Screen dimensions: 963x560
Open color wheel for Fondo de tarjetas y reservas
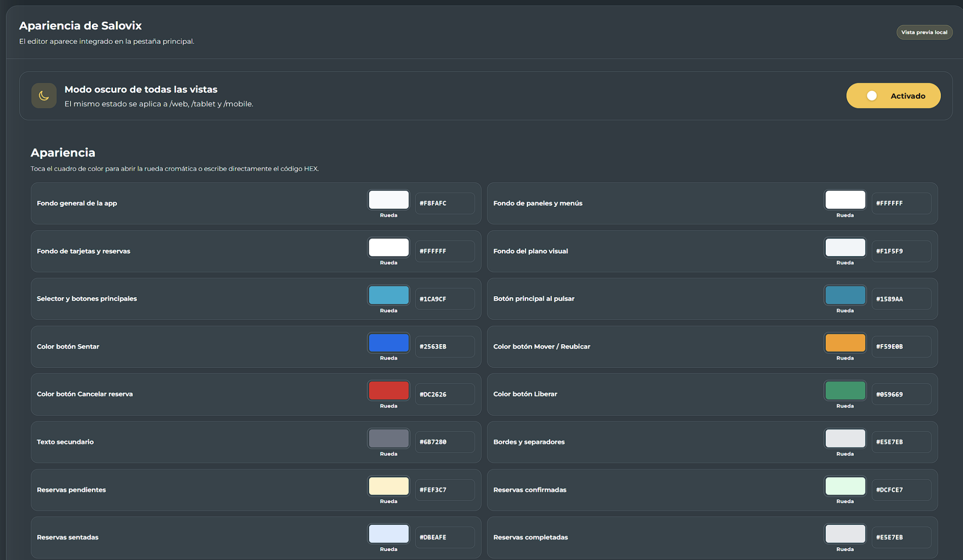[x=388, y=247]
